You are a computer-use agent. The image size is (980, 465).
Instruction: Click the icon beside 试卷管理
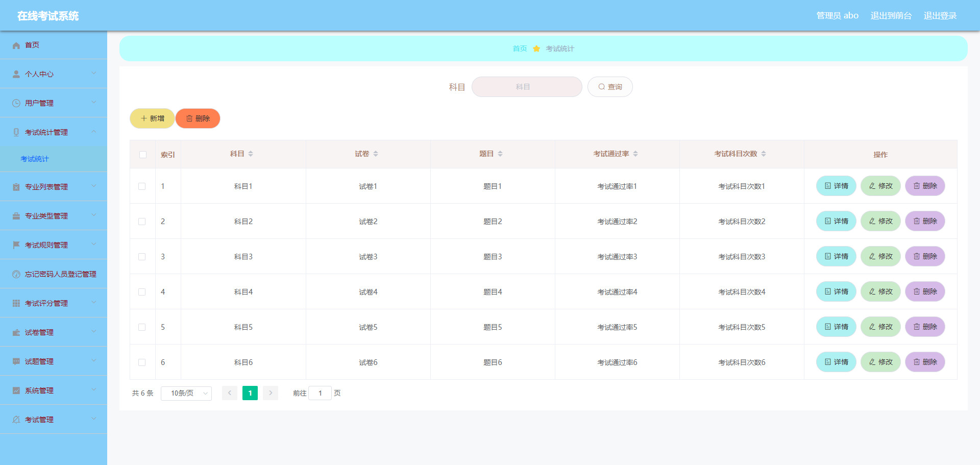click(x=16, y=333)
